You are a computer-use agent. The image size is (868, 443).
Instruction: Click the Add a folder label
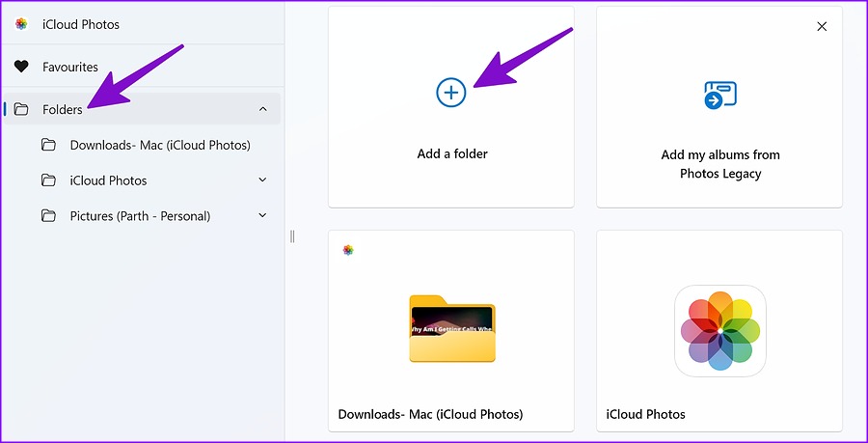pos(452,154)
